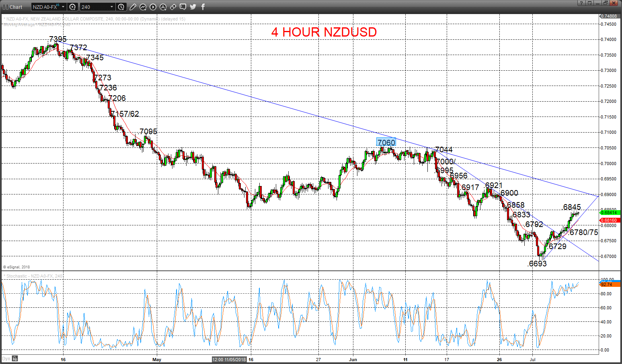The height and width of the screenshot is (364, 622).
Task: Click the .6780/75 support annotation
Action: coord(583,232)
